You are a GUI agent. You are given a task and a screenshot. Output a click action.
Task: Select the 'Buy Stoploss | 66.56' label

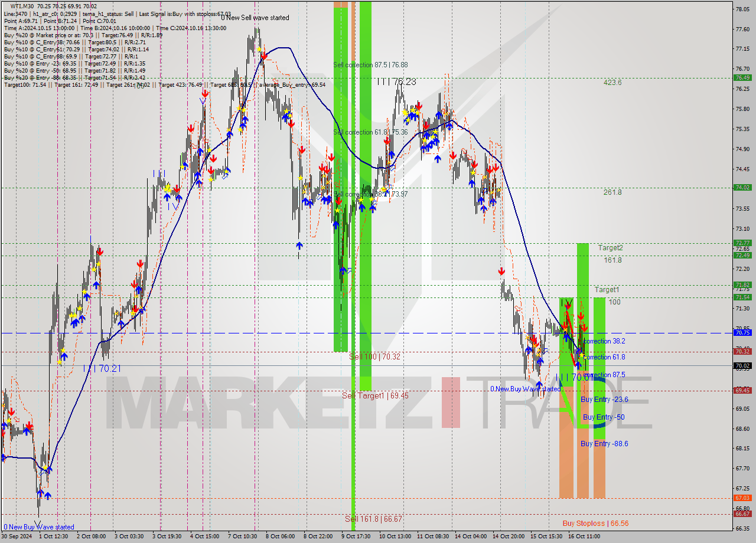[595, 524]
